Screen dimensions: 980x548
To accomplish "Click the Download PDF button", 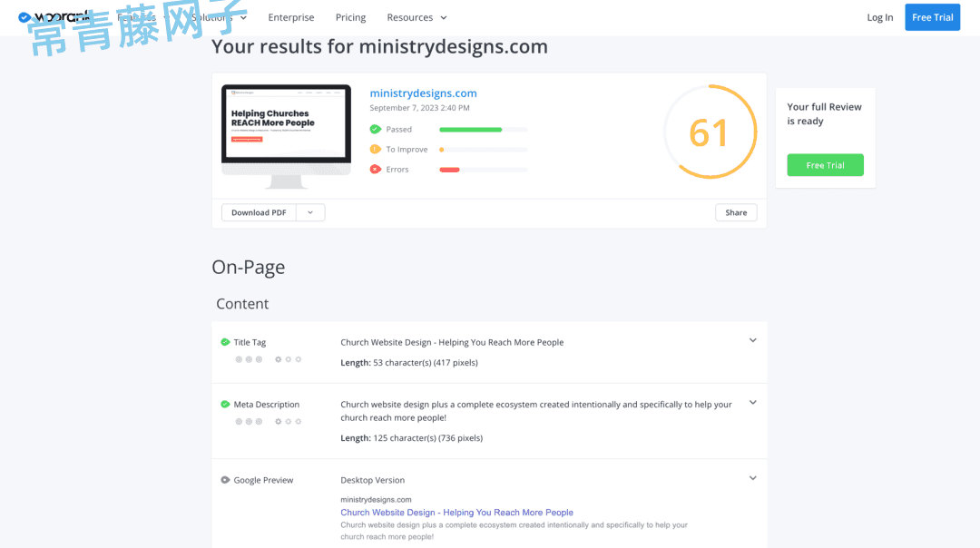I will click(x=259, y=212).
